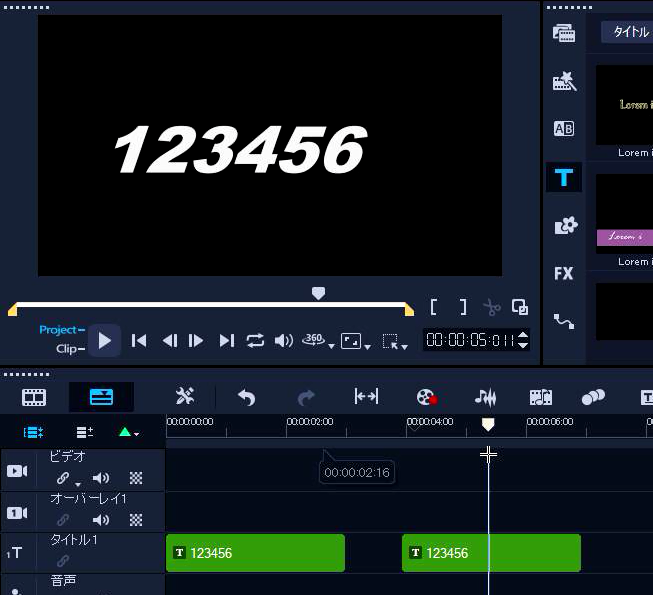Click the purple banner Lorem title thumbnail
The width and height of the screenshot is (653, 595).
(624, 214)
